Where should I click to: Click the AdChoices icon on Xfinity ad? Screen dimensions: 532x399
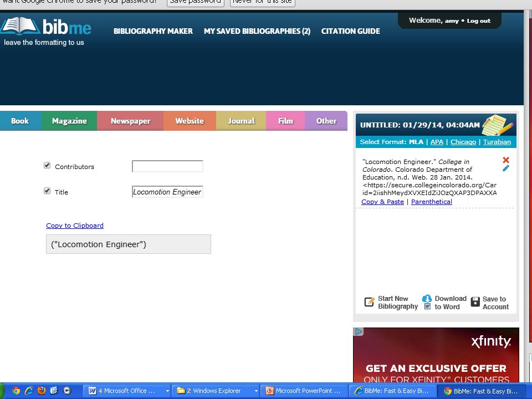(x=359, y=331)
